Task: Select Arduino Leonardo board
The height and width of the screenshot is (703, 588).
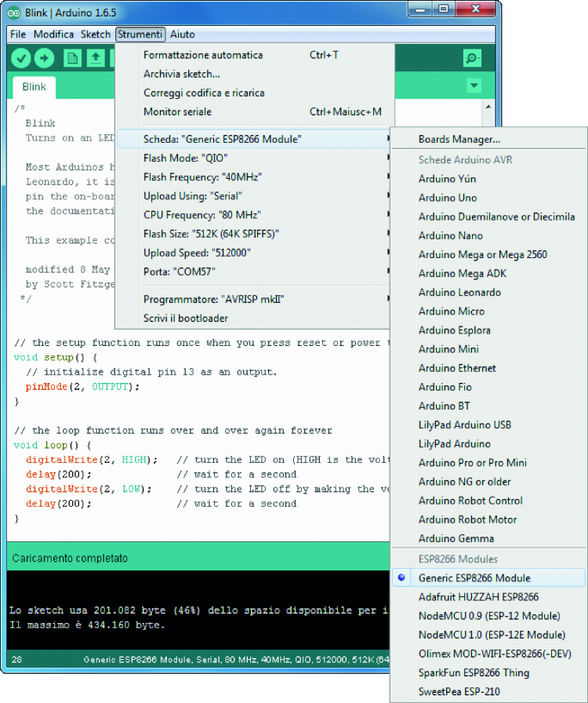Action: coord(488,293)
